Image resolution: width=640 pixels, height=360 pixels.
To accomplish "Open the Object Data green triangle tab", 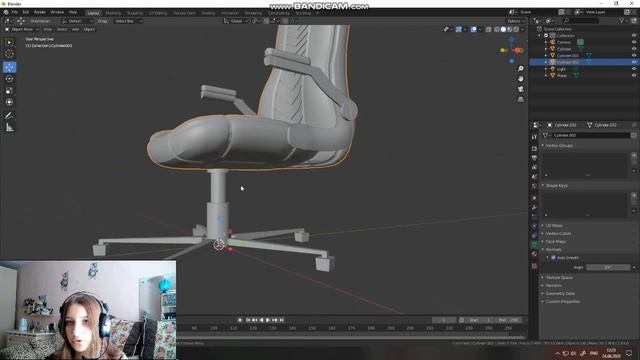I will (534, 244).
